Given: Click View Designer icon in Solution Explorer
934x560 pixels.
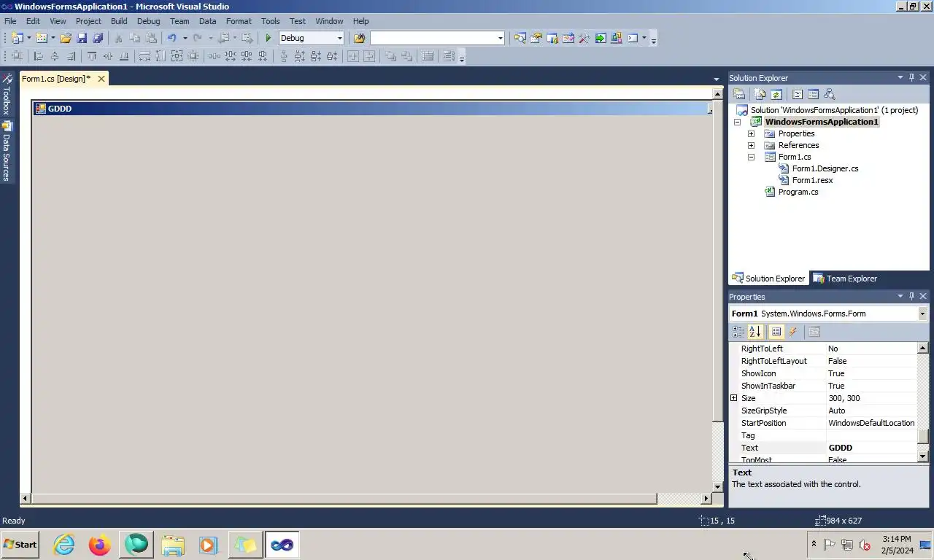Looking at the screenshot, I should coord(813,94).
